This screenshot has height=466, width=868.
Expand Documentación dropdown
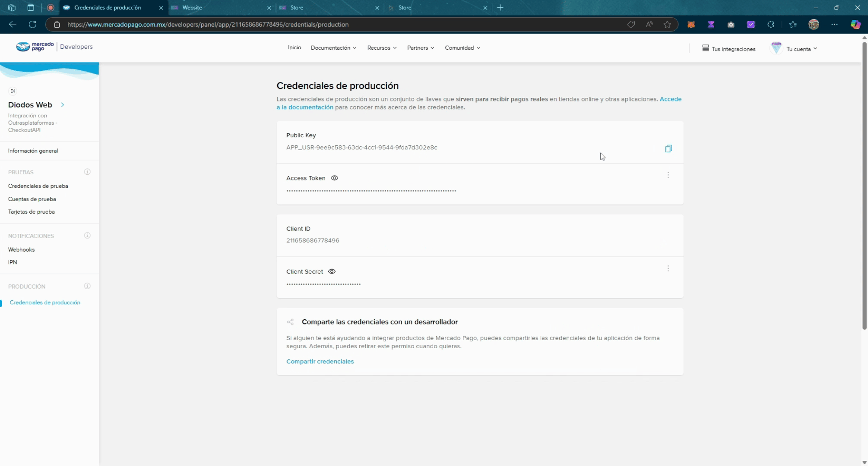coord(333,48)
